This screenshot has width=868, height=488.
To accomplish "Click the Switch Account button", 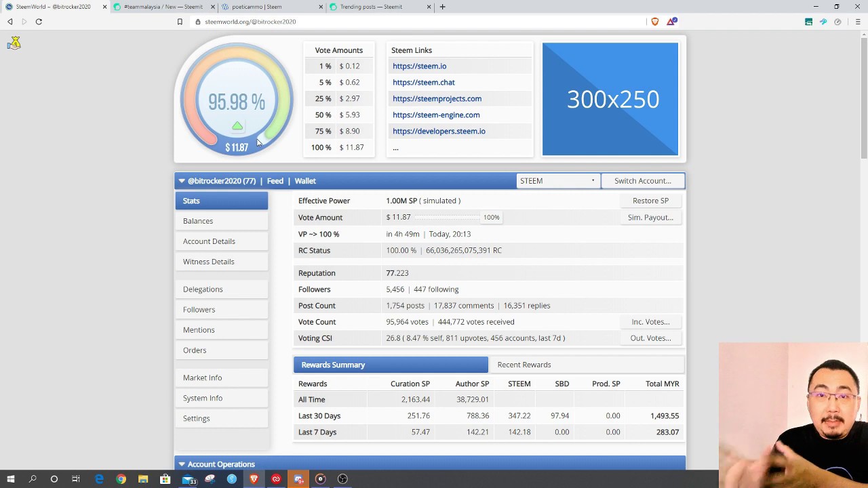I will coord(643,181).
